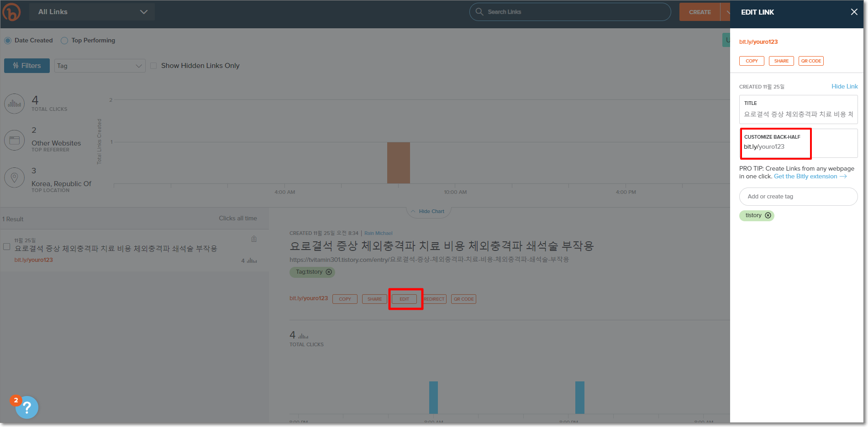Check Show Hidden Links Only
Viewport: 868px width, 427px height.
pos(153,66)
